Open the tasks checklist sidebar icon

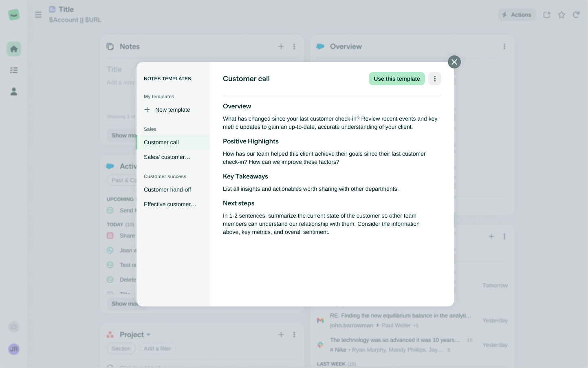(14, 70)
